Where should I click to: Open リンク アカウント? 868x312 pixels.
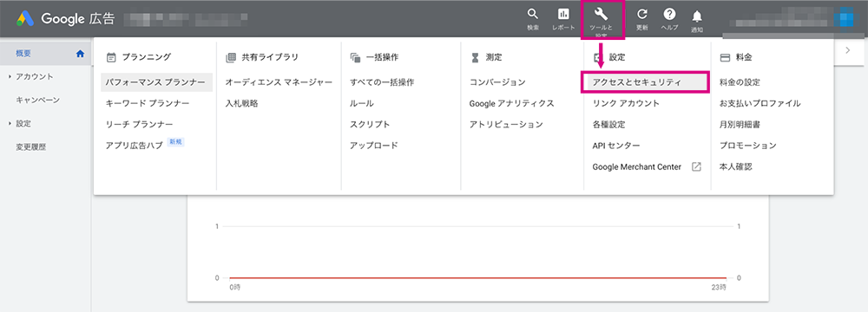coord(626,103)
